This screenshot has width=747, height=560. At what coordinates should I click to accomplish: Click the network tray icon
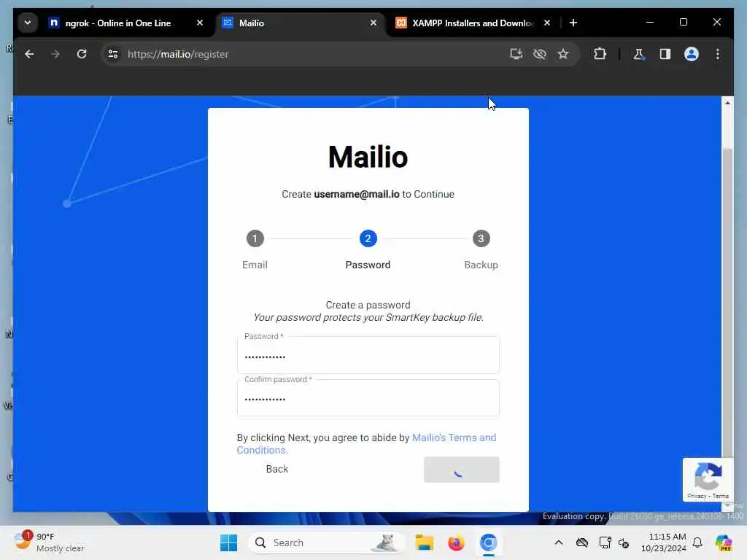click(x=605, y=542)
